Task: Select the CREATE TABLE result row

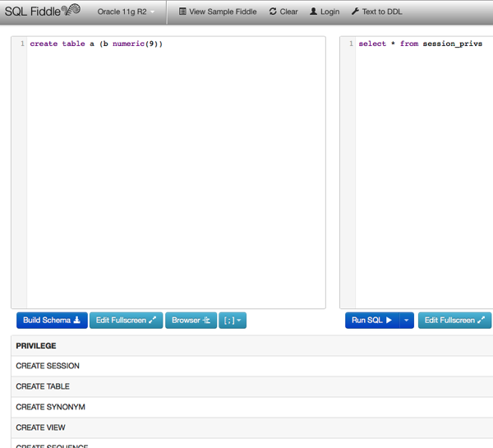Action: click(x=252, y=386)
